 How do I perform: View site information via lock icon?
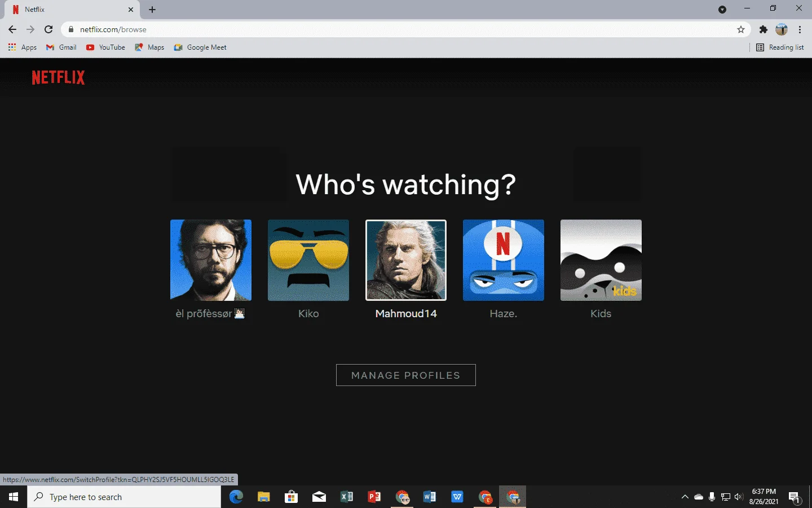71,29
